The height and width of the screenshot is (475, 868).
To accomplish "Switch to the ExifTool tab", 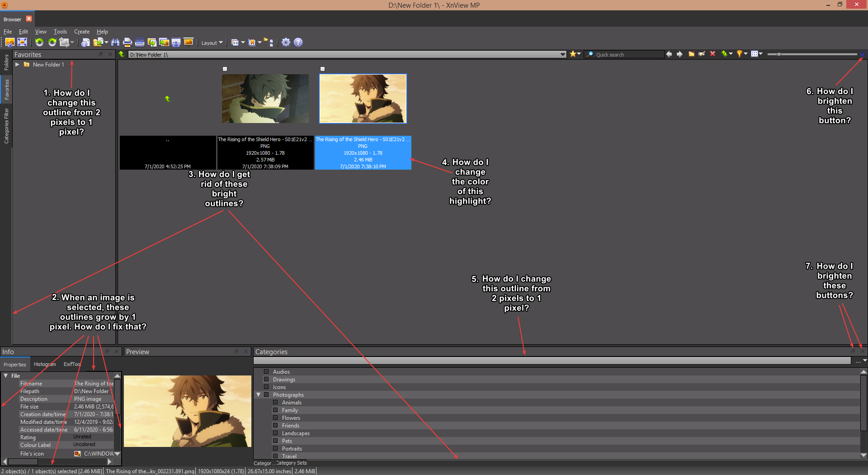I will click(72, 365).
